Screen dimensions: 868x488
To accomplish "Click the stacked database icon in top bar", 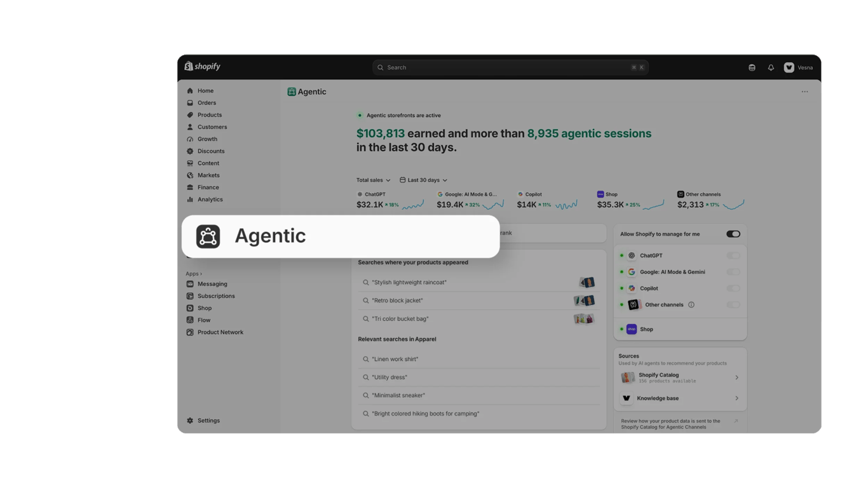I will [752, 67].
